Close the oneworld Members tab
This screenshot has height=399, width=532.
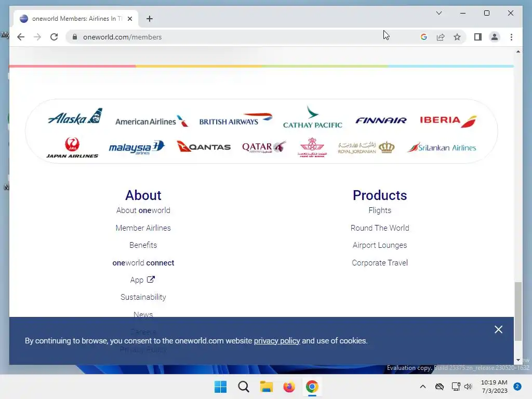click(129, 19)
